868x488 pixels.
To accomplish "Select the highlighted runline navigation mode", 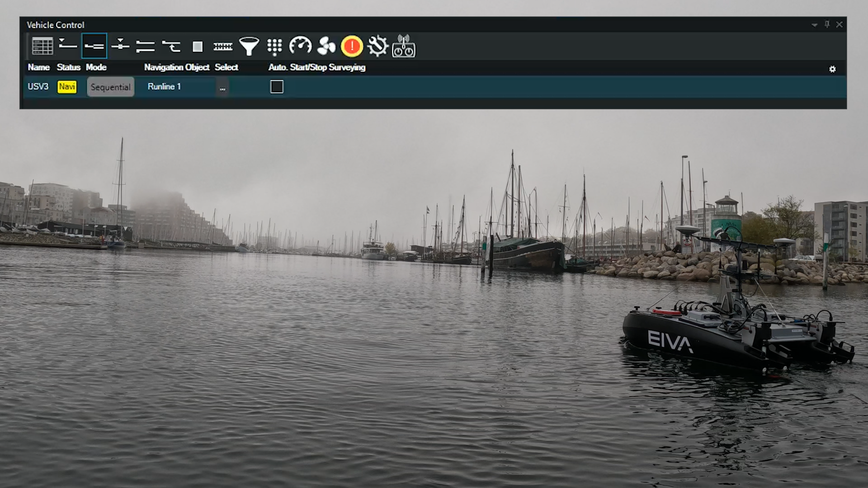I will (94, 46).
